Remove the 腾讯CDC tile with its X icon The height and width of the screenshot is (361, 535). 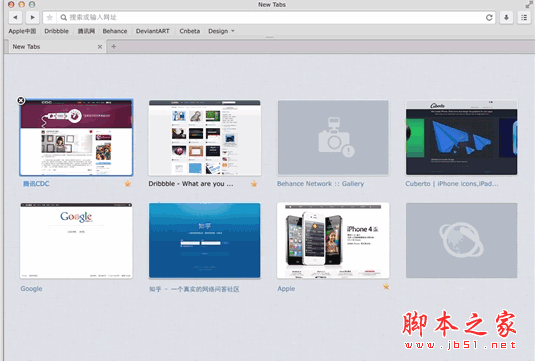[x=21, y=100]
